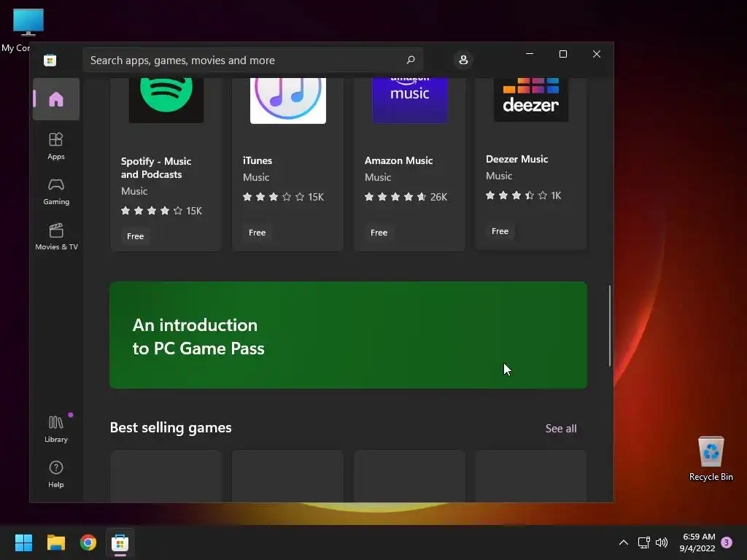Open the Windows Start menu
Screen dimensions: 747x560
pos(23,542)
